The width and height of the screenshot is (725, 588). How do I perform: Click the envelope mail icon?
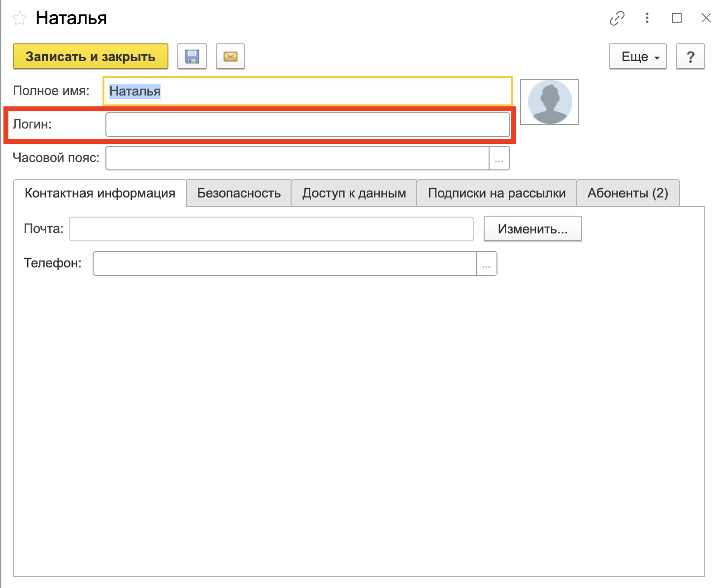(x=230, y=57)
